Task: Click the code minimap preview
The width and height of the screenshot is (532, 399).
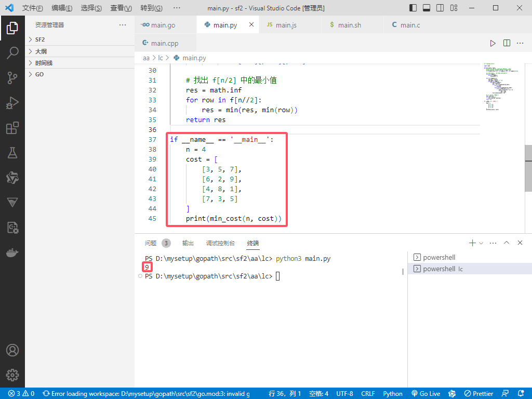Action: click(x=501, y=87)
